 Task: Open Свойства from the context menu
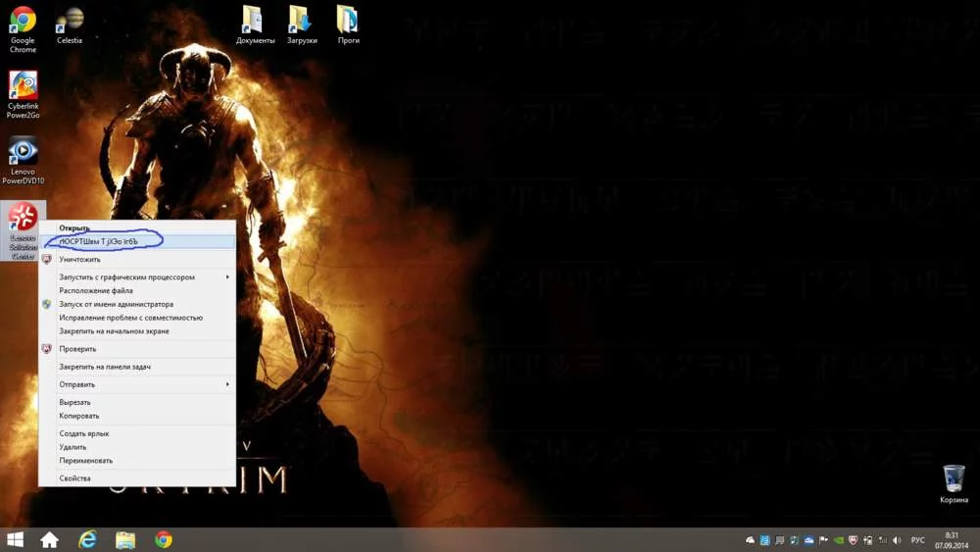137,478
